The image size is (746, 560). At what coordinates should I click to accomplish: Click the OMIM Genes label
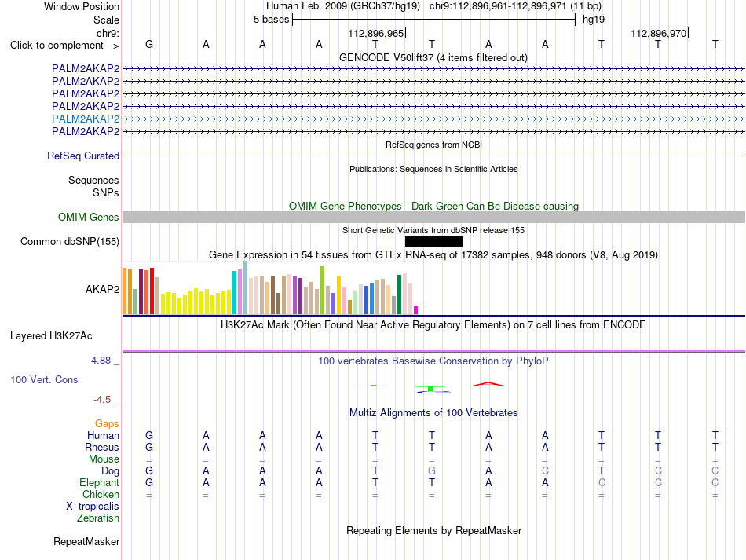click(88, 217)
